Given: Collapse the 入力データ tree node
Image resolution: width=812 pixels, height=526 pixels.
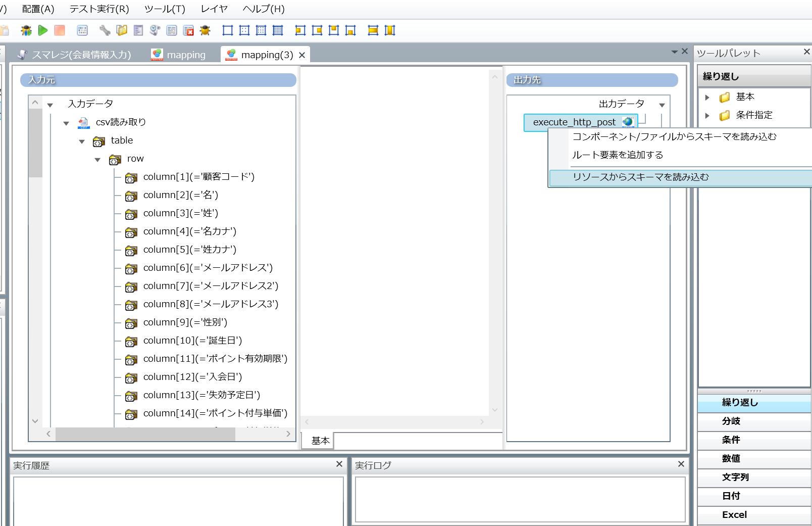Looking at the screenshot, I should click(50, 105).
